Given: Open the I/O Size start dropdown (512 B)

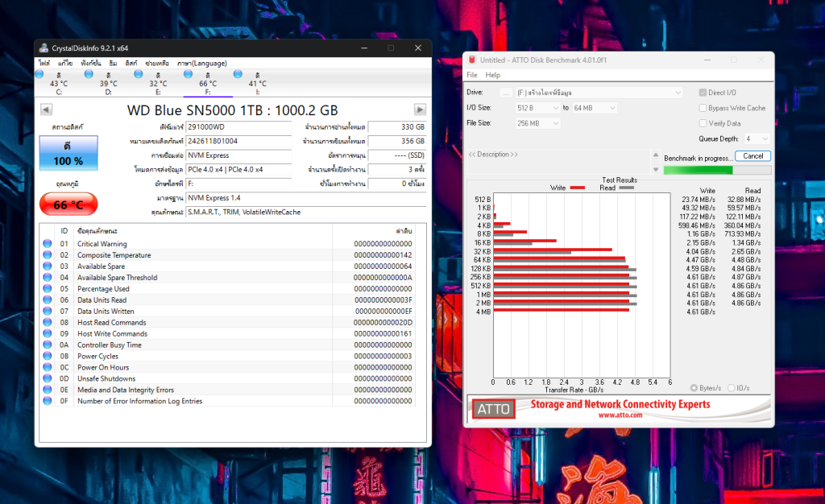Looking at the screenshot, I should [537, 108].
